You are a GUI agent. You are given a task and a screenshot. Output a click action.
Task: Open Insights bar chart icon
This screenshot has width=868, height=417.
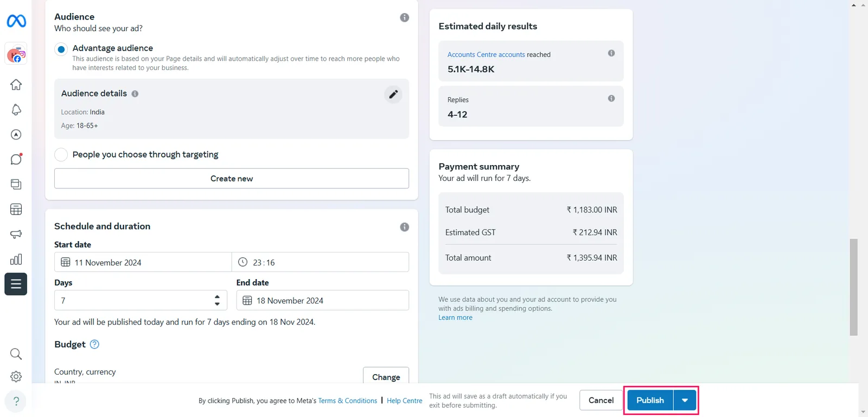16,259
